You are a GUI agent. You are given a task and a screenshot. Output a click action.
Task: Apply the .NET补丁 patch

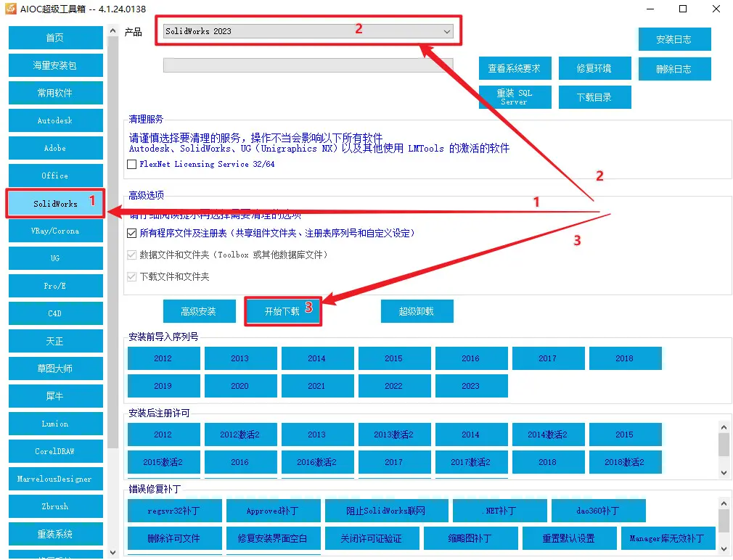[500, 511]
